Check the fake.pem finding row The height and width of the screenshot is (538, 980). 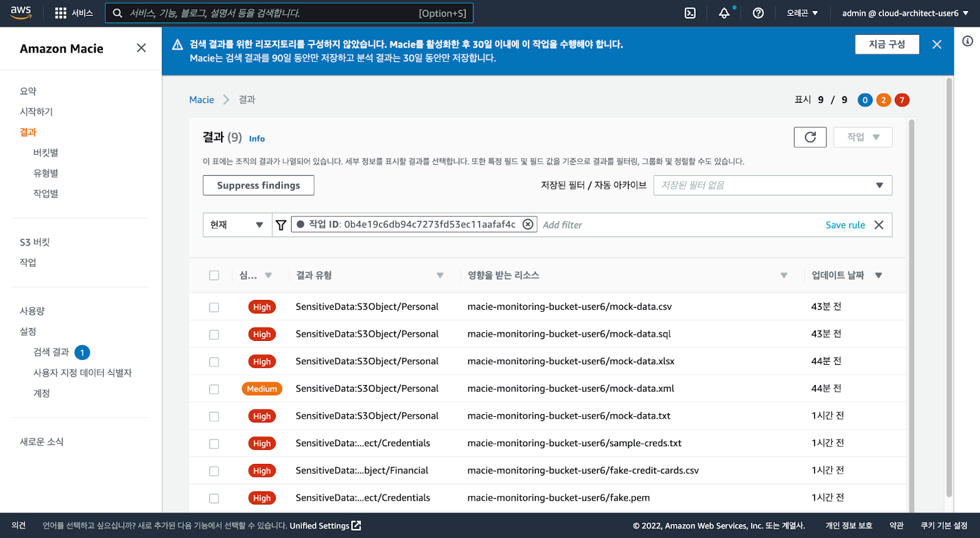(x=214, y=498)
